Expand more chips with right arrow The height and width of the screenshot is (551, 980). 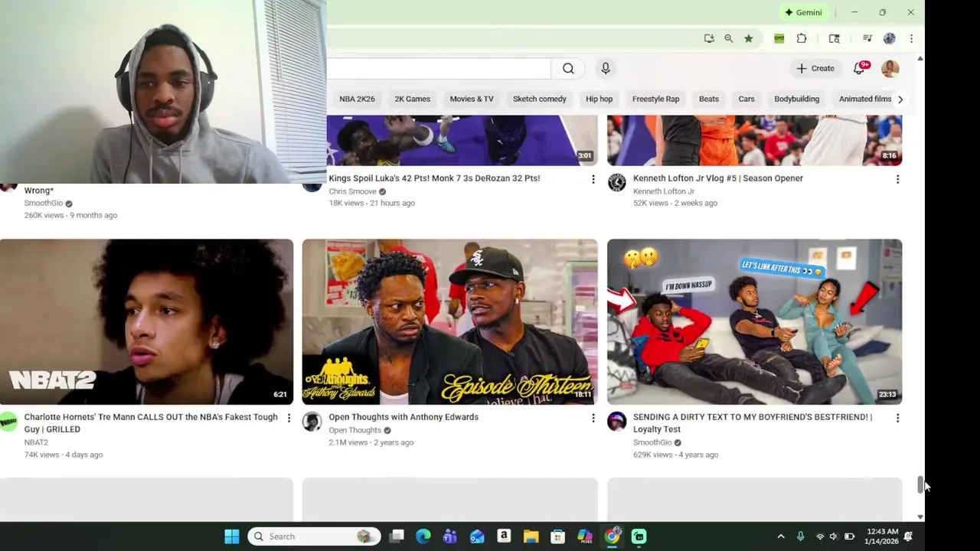[900, 99]
